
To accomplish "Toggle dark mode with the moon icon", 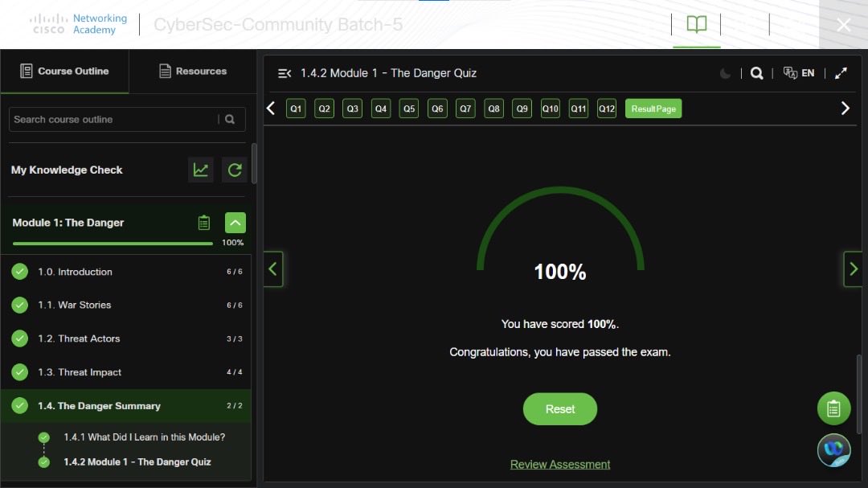I will (724, 72).
